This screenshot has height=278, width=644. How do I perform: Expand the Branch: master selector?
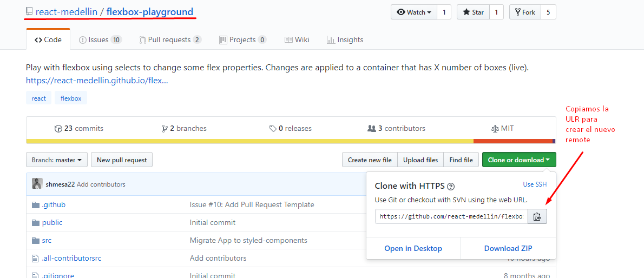[x=56, y=160]
